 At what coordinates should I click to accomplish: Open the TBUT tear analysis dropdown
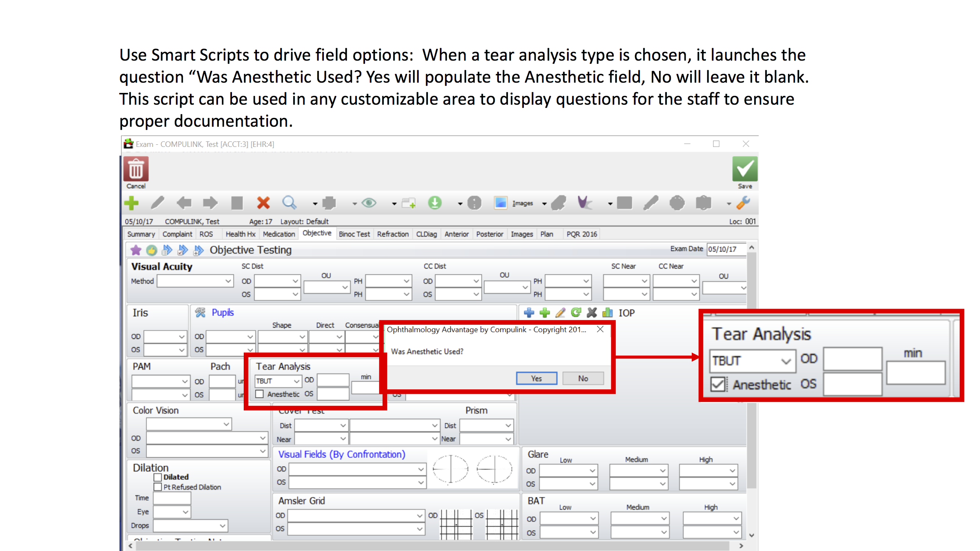[x=296, y=381]
